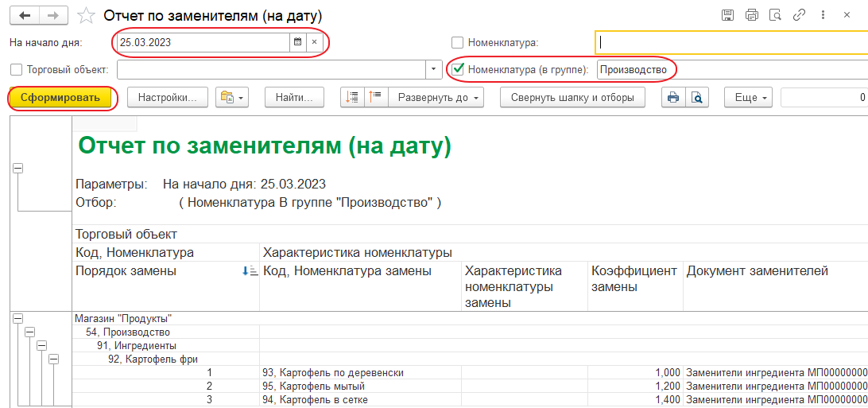Add report to favorites with star icon

87,15
